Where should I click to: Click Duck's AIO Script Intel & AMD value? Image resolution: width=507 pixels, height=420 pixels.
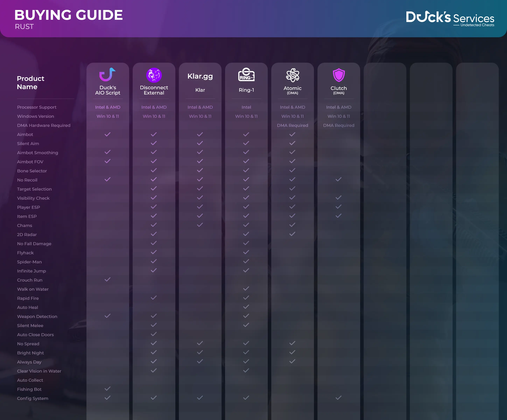pos(108,107)
